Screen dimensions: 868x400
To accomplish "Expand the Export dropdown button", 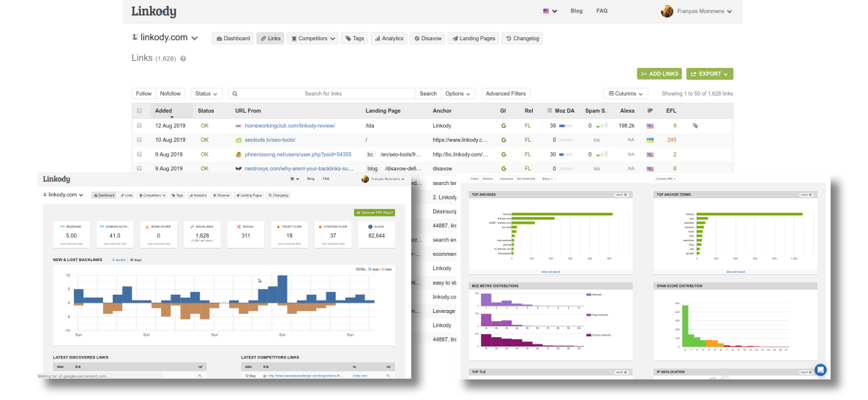I will [x=710, y=74].
